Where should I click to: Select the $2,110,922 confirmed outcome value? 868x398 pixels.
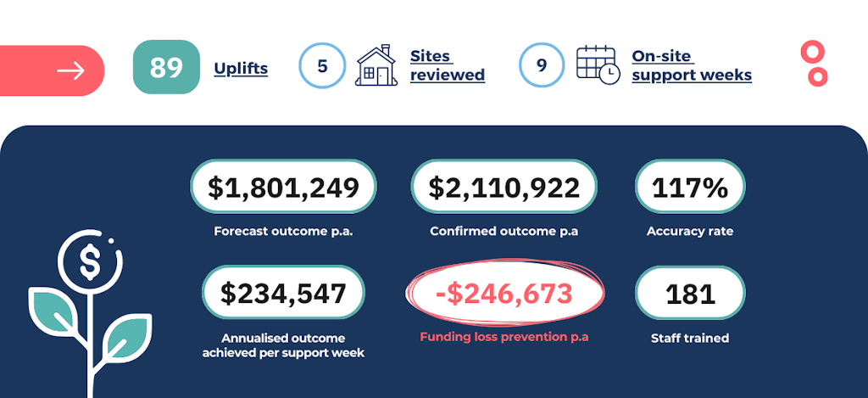tap(504, 188)
